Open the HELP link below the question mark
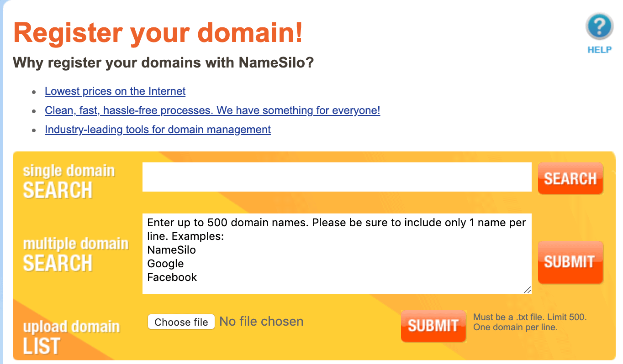 point(598,50)
